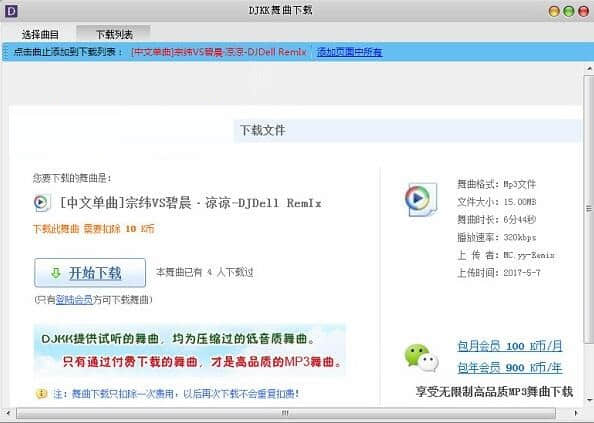
Task: Click the 文件大小: 15.00MB text
Action: [497, 202]
